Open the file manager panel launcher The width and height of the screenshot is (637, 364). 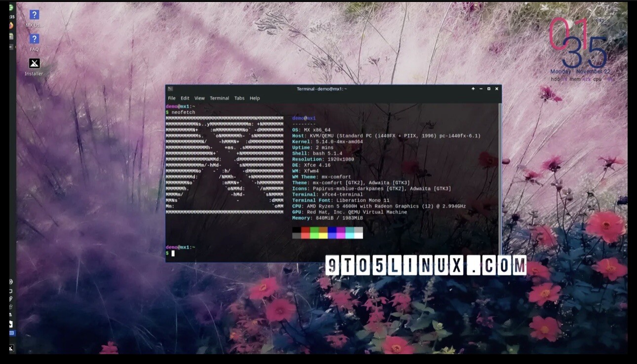click(x=11, y=36)
